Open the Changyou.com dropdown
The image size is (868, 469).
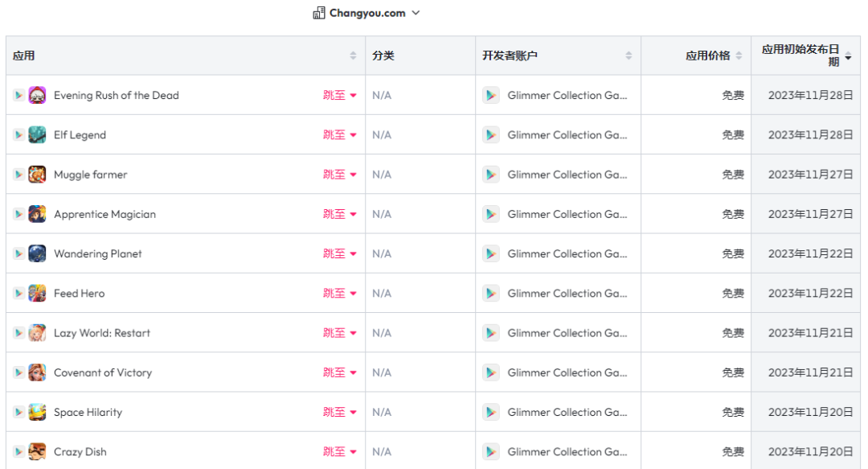(415, 13)
